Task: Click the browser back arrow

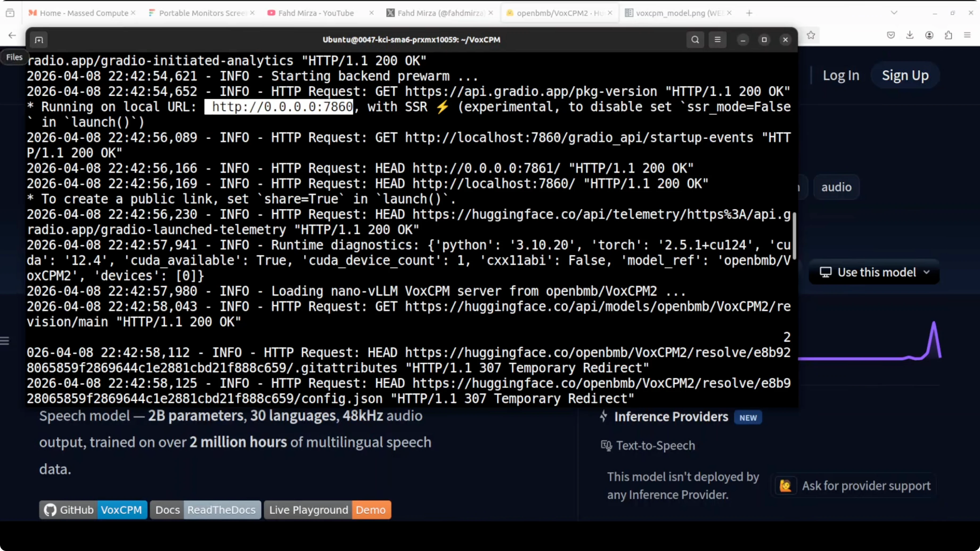Action: pyautogui.click(x=12, y=35)
